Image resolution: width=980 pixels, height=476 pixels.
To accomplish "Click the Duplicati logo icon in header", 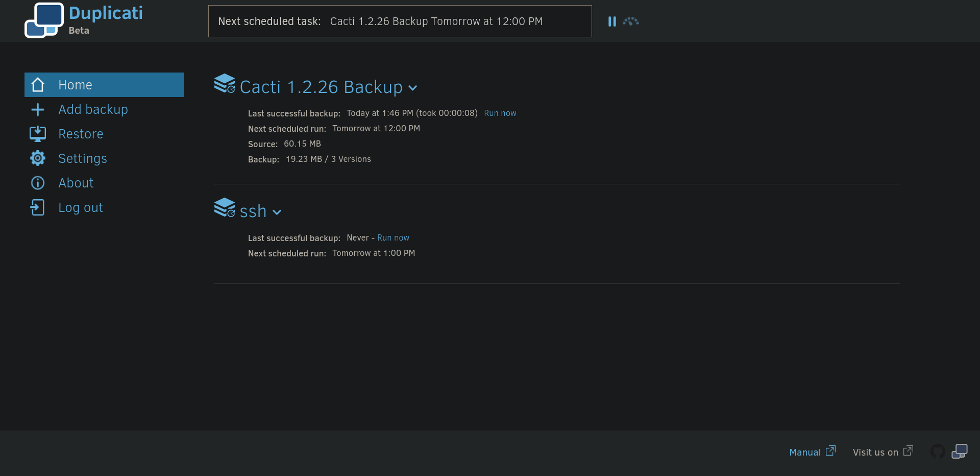I will 44,20.
